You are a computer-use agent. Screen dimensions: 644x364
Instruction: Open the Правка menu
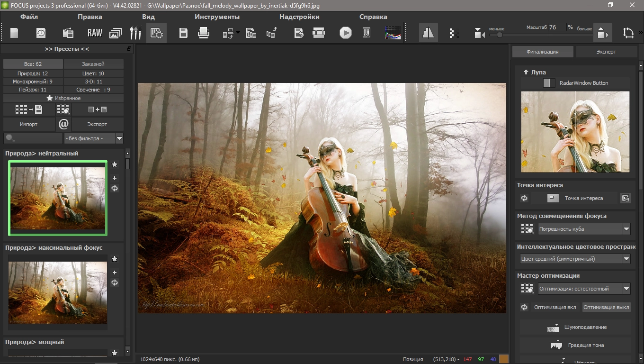(x=90, y=17)
